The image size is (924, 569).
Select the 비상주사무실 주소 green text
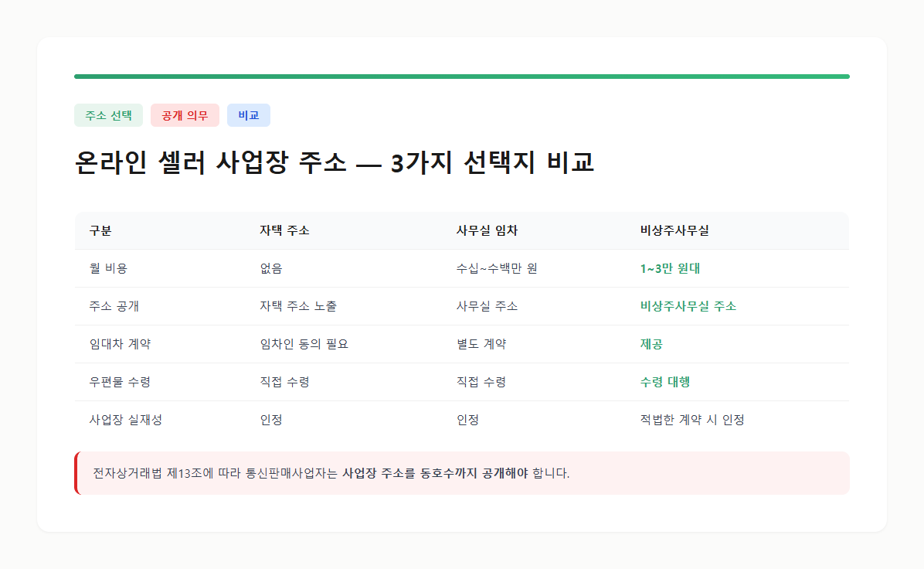click(688, 306)
